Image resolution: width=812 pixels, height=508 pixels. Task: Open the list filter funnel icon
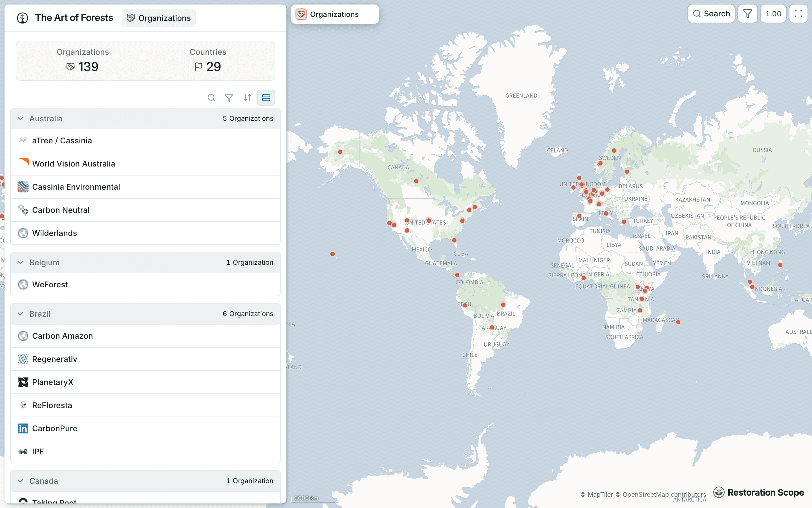pyautogui.click(x=229, y=98)
